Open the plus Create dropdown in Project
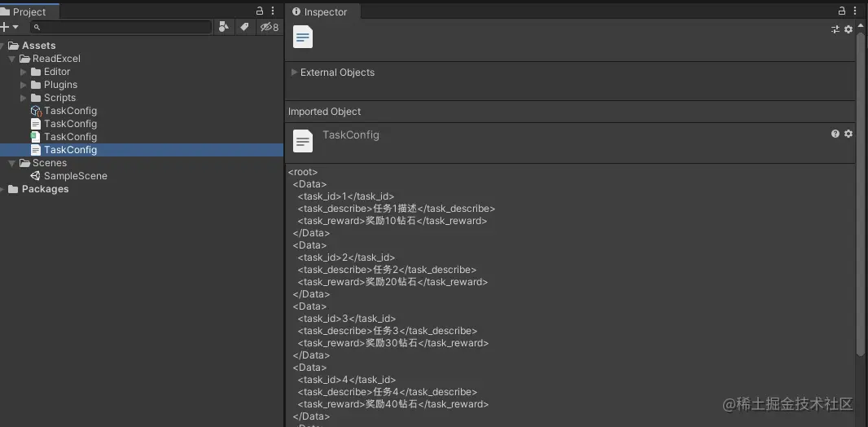This screenshot has height=427, width=868. pos(10,27)
